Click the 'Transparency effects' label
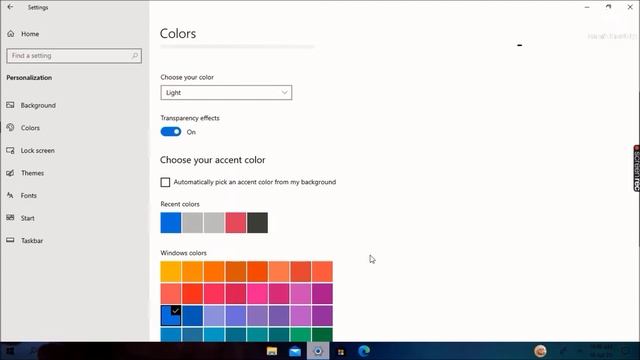Image resolution: width=640 pixels, height=360 pixels. (x=190, y=118)
